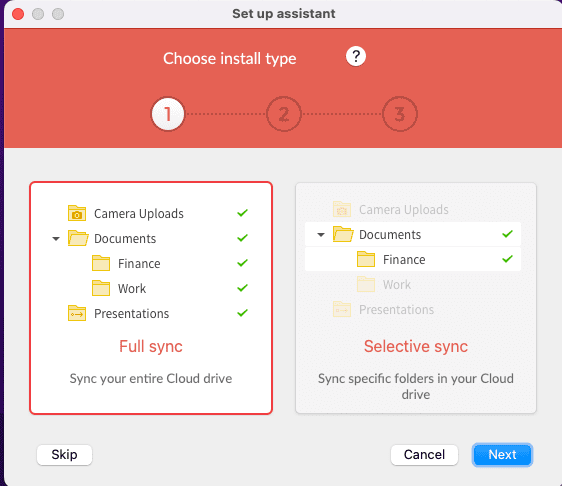Click the Work folder icon in Full sync
The width and height of the screenshot is (562, 486).
[101, 288]
